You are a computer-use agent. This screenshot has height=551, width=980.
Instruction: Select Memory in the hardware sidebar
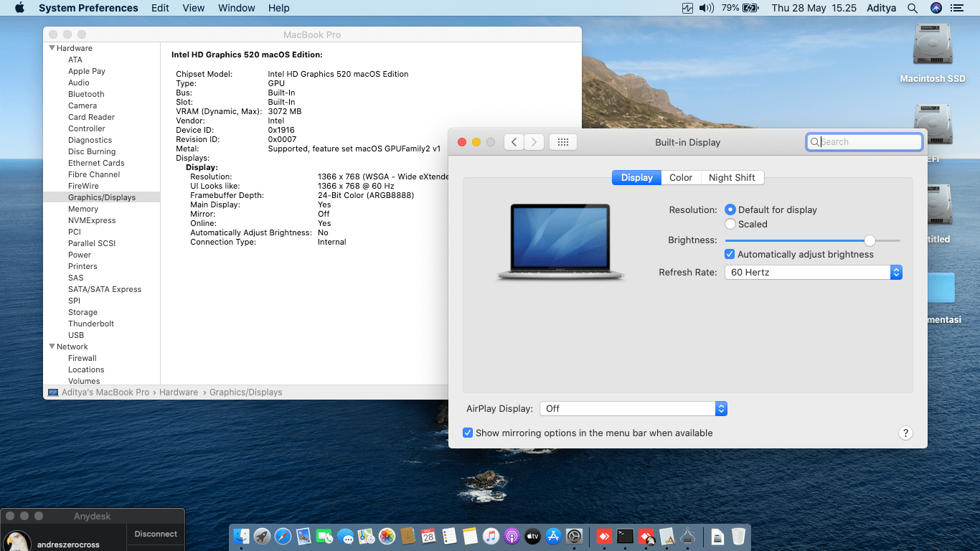click(x=83, y=209)
